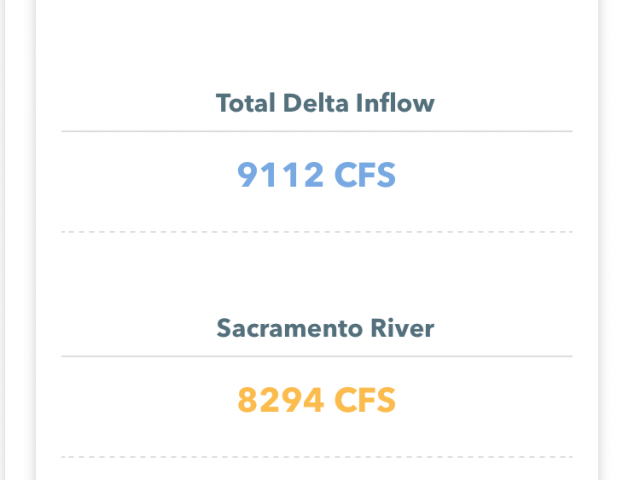Click the orange CFS unit label
The height and width of the screenshot is (480, 640).
click(x=365, y=400)
